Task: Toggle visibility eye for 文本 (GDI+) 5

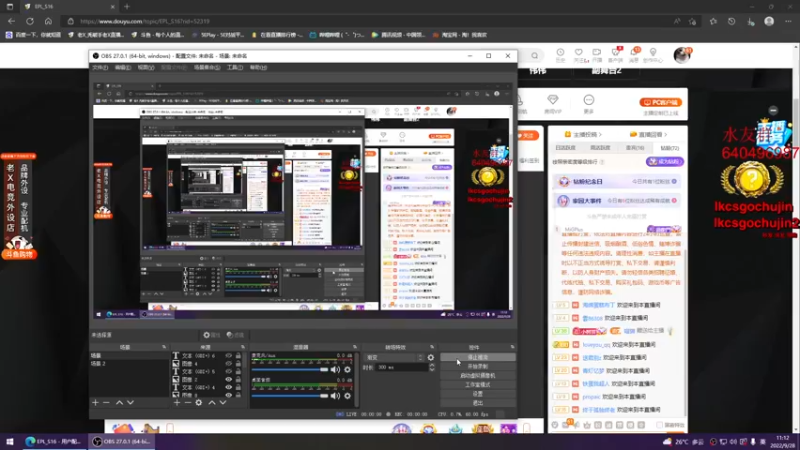Action: click(x=229, y=371)
